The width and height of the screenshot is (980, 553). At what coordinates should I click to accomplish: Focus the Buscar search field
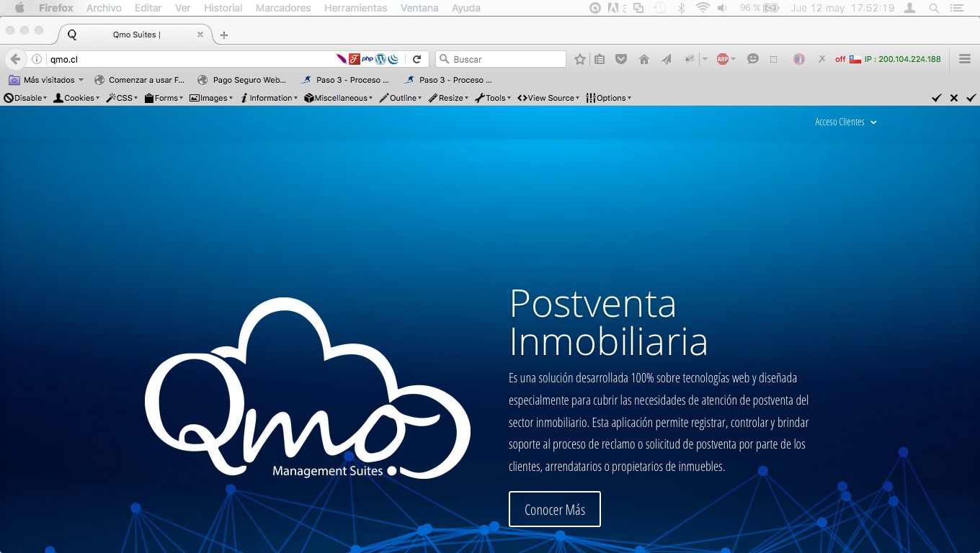pyautogui.click(x=501, y=59)
